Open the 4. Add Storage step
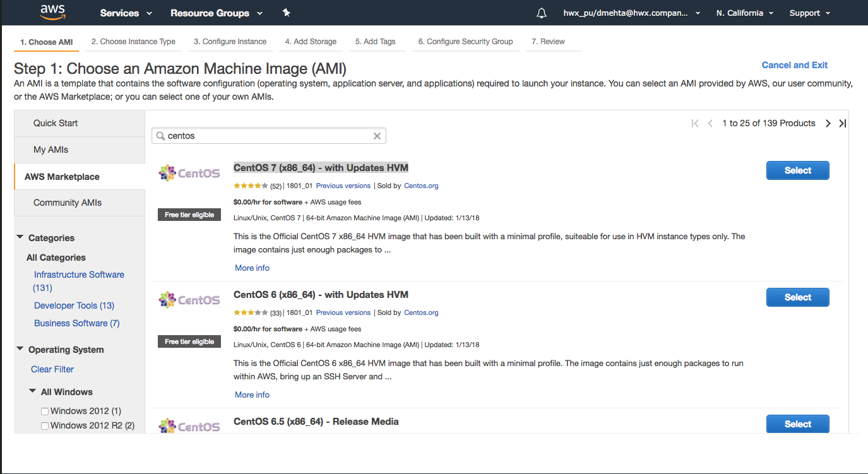868x474 pixels. [x=311, y=42]
